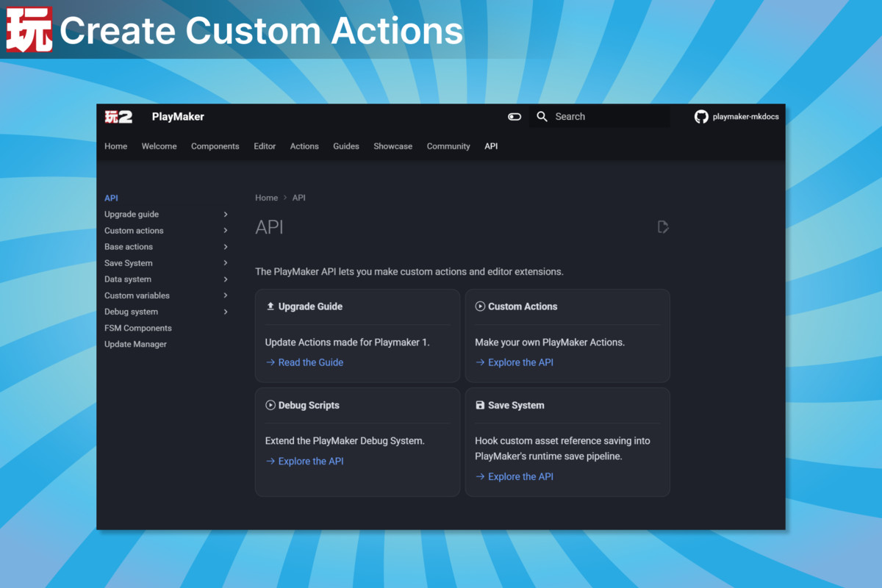Open Data system in the sidebar
882x588 pixels.
[x=128, y=279]
